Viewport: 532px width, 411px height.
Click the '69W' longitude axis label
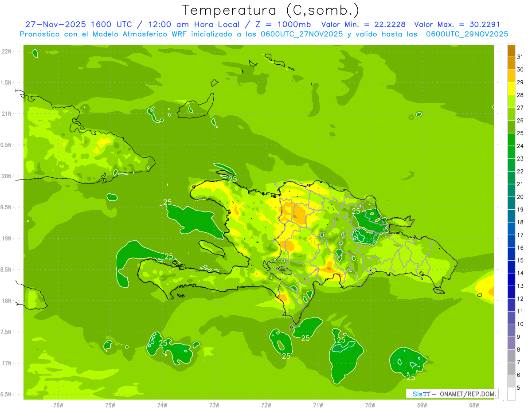coord(422,405)
